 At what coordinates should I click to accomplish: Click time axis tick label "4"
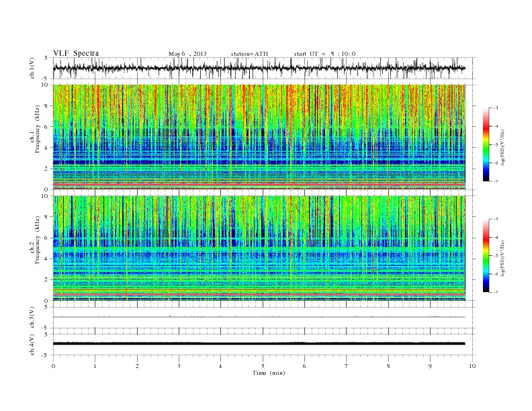pos(220,366)
